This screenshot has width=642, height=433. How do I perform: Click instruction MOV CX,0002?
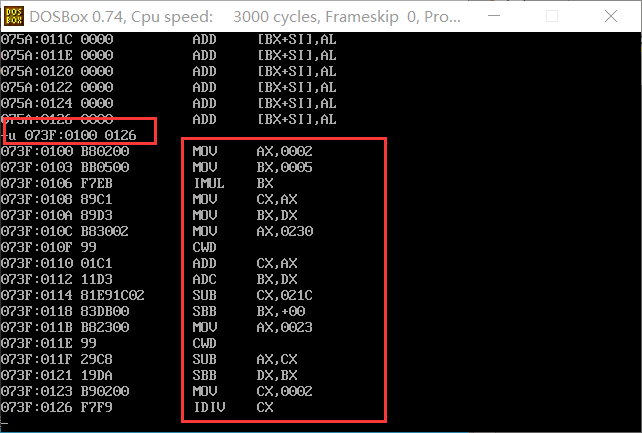click(x=252, y=391)
